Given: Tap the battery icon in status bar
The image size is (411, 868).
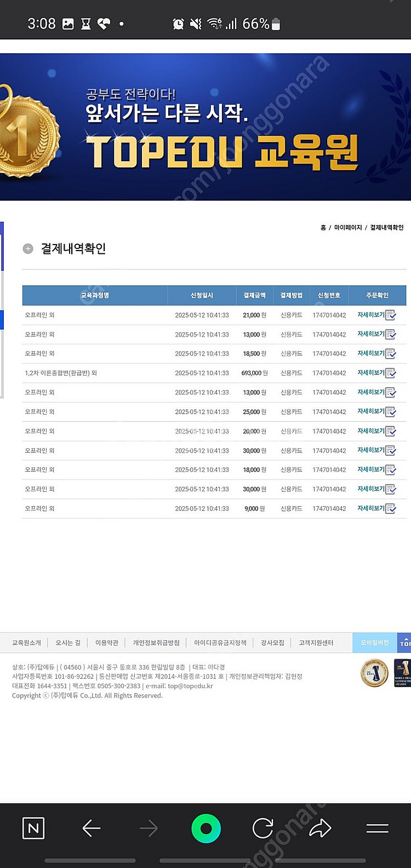Looking at the screenshot, I should coord(276,24).
